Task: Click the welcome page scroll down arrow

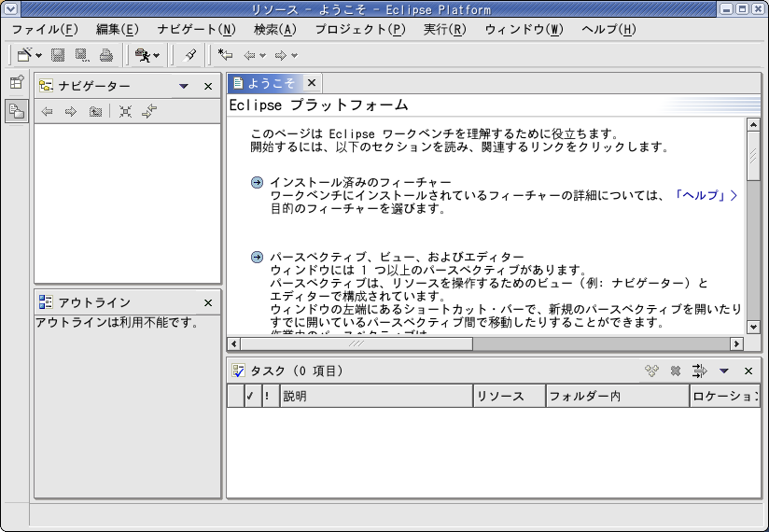Action: click(x=753, y=327)
